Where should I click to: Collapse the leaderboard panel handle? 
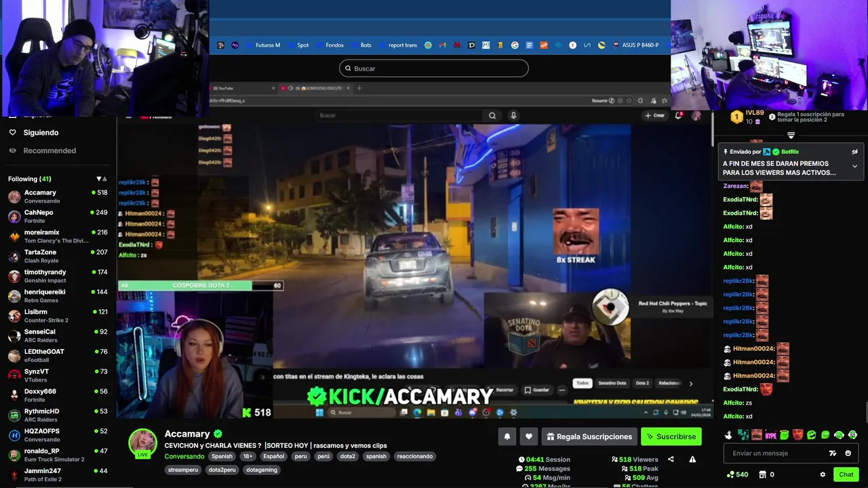click(x=791, y=136)
